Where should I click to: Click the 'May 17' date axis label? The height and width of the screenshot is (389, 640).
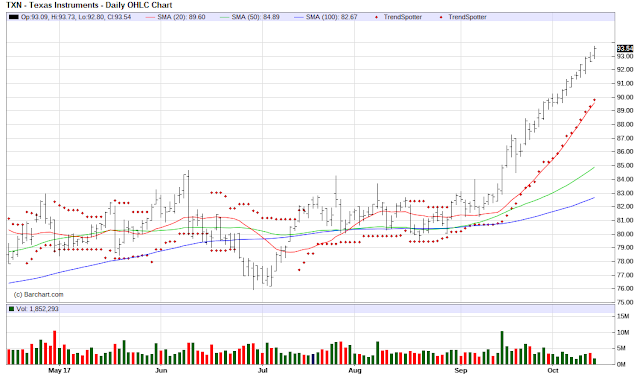[x=60, y=371]
